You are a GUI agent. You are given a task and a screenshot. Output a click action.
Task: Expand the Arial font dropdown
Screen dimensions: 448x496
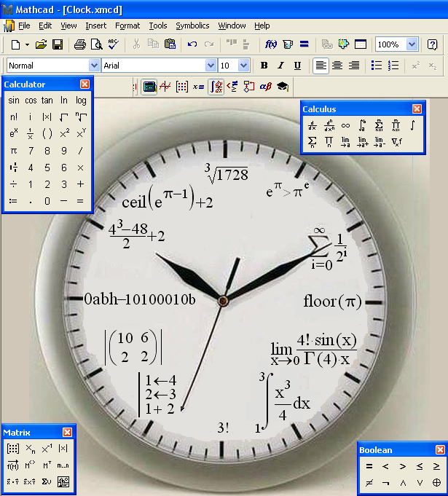click(x=211, y=66)
